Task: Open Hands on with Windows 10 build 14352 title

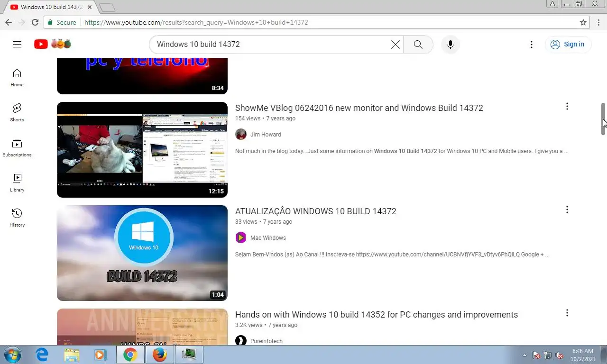Action: [x=377, y=315]
